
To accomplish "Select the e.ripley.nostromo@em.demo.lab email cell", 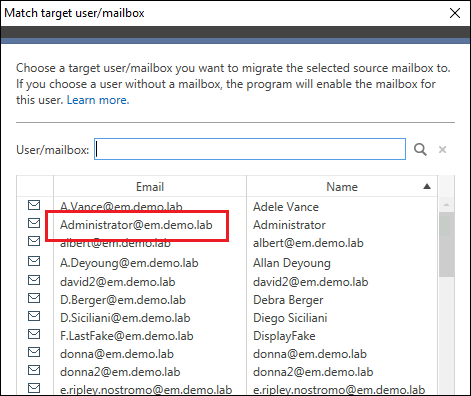I will pos(146,390).
